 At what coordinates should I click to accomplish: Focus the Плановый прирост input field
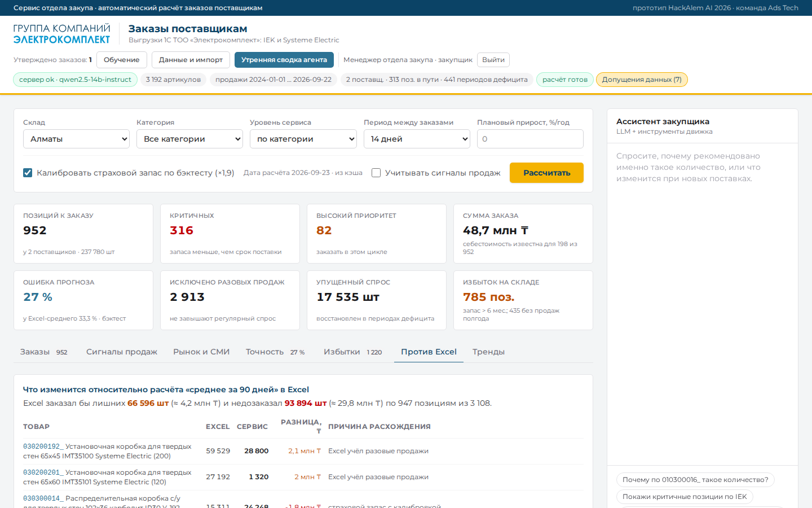[x=530, y=139]
